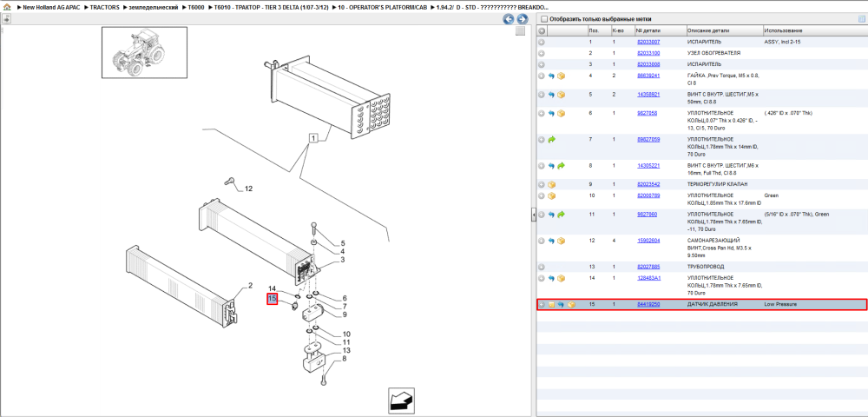Select callout 12 on the diagram
This screenshot has height=417, width=868.
click(248, 189)
